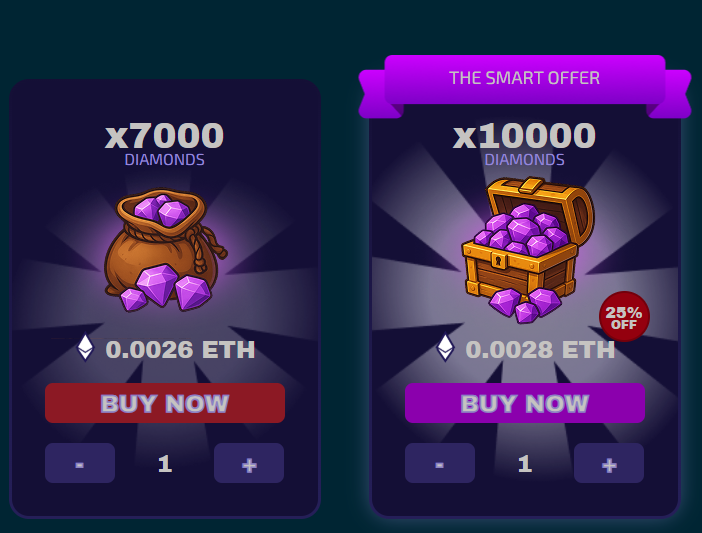Click the Ethereum icon beside 0.0028 ETH
702x533 pixels.
point(445,348)
